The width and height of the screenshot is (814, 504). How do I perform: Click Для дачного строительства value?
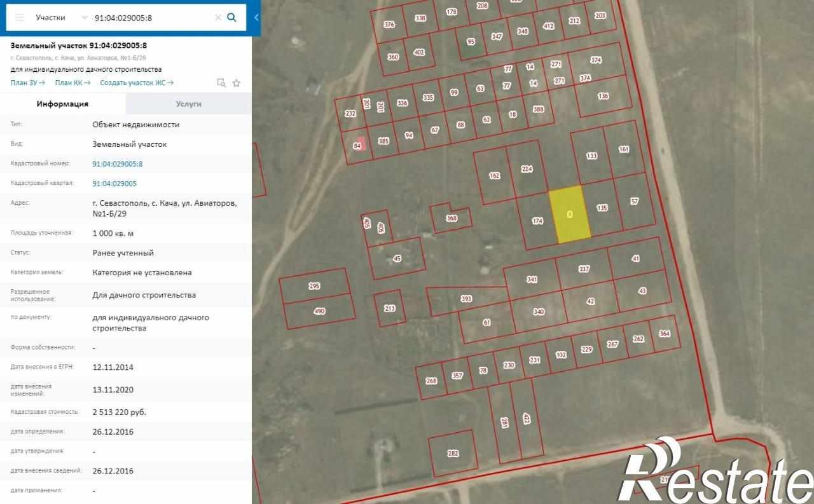tap(144, 295)
